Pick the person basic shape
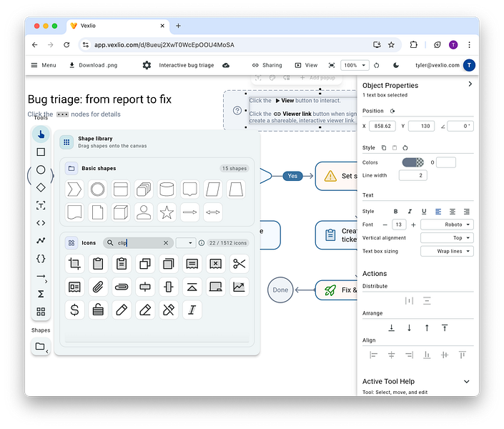 click(144, 212)
